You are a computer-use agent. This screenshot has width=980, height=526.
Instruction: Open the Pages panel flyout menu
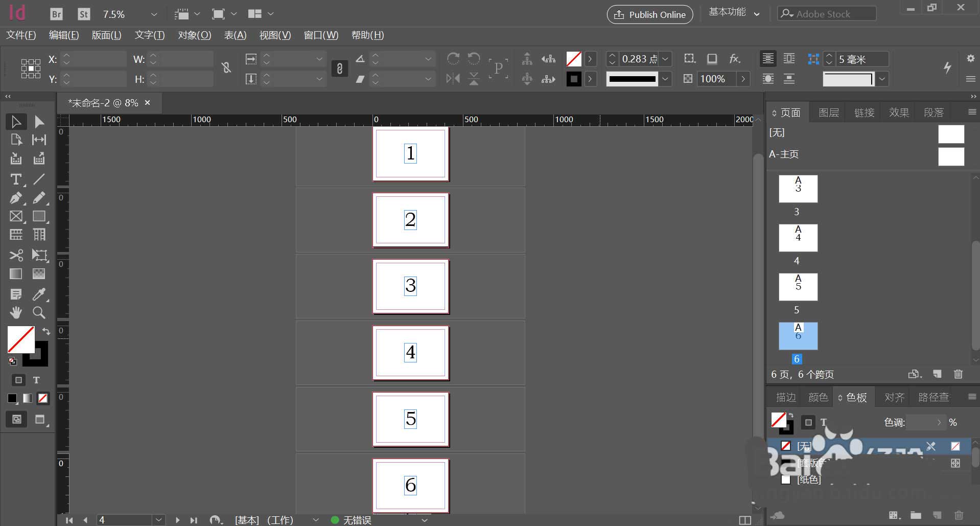coord(972,112)
